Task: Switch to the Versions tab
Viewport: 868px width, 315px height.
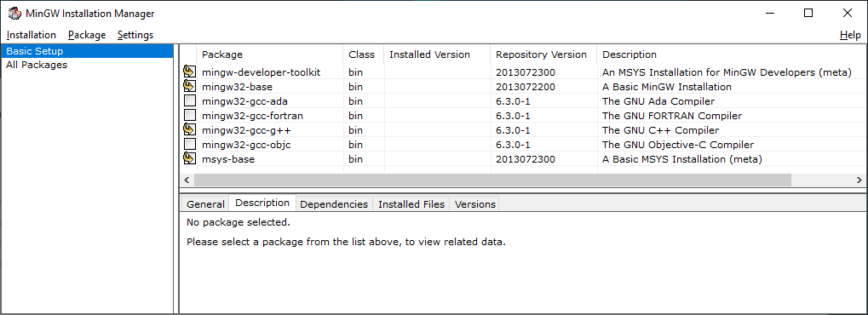Action: tap(475, 204)
